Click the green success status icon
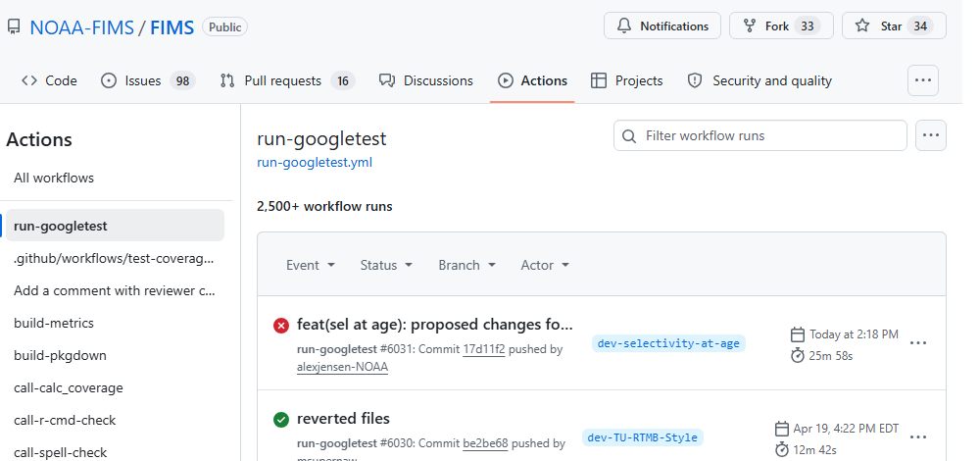The image size is (980, 461). pos(281,419)
